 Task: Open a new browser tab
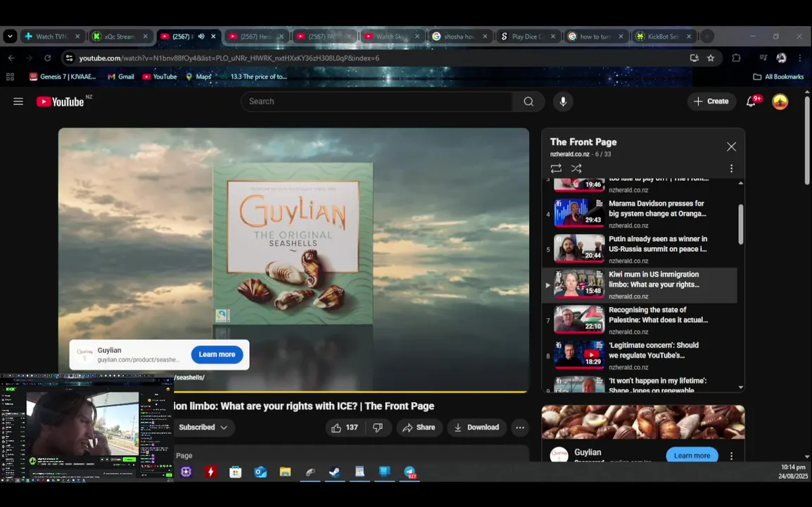[707, 37]
